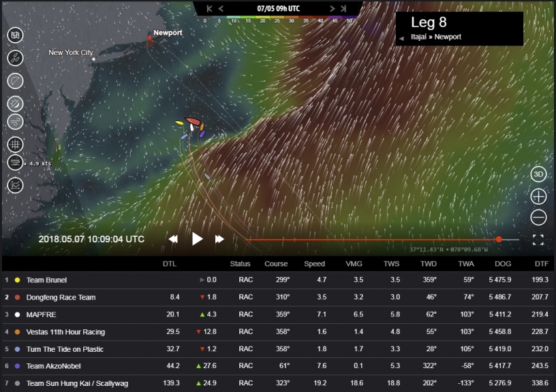Sort by Status column header

(240, 264)
